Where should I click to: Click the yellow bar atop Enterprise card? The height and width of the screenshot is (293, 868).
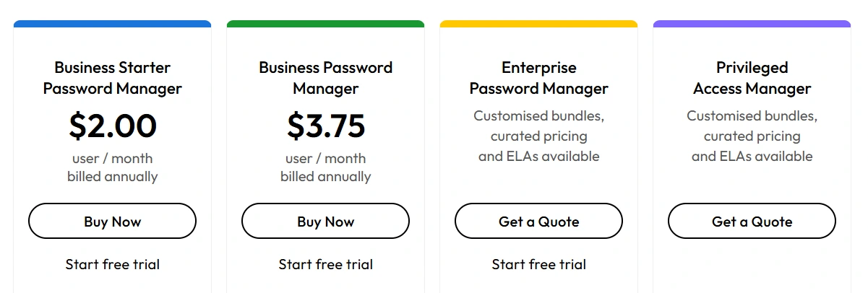point(538,24)
